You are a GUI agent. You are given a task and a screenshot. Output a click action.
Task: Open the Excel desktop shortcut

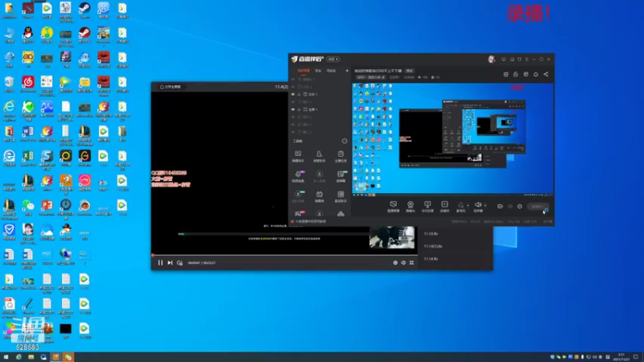28,158
